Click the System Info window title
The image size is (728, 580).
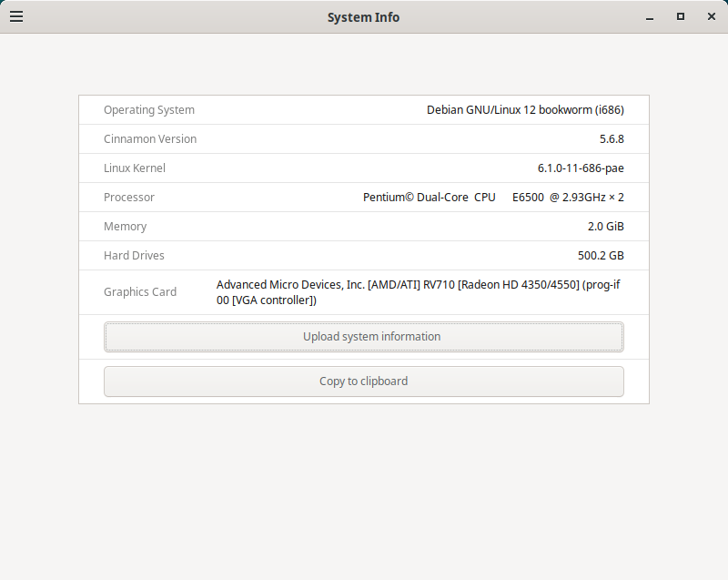[x=363, y=17]
